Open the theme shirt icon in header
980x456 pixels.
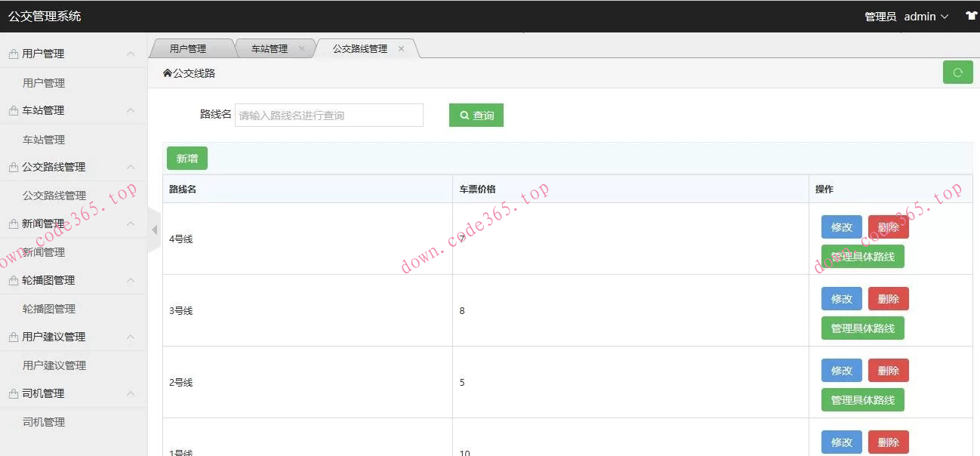click(x=972, y=16)
